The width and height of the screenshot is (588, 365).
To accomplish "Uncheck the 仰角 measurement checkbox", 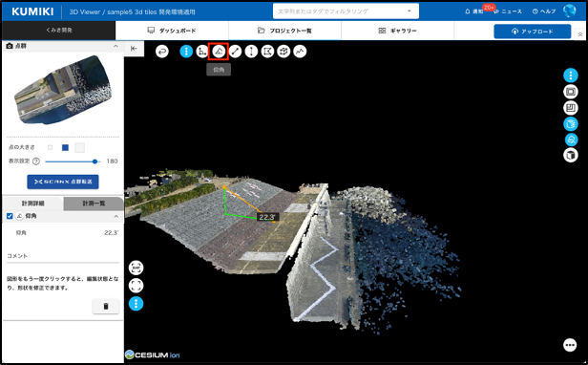I will click(x=10, y=216).
